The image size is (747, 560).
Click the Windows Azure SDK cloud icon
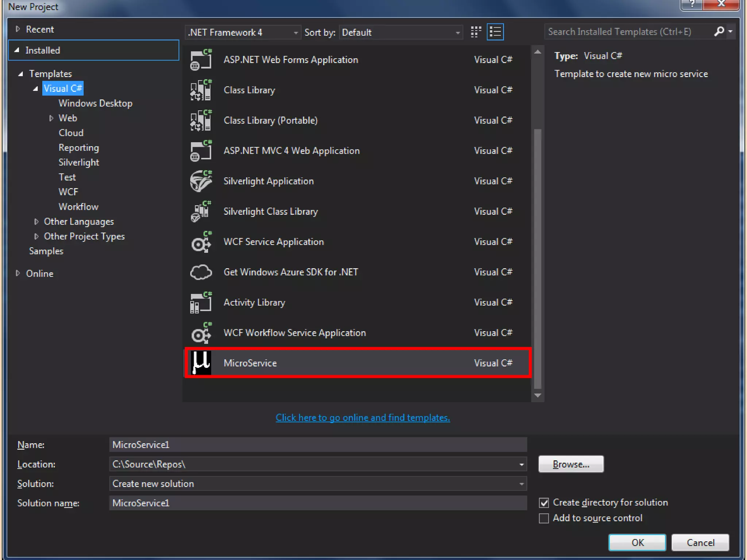pyautogui.click(x=201, y=272)
